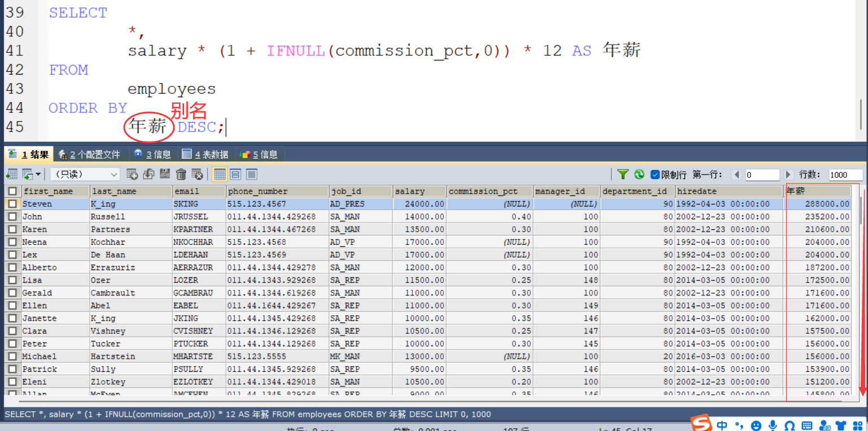
Task: Check the Lisa Ozer row checkbox
Action: (13, 280)
